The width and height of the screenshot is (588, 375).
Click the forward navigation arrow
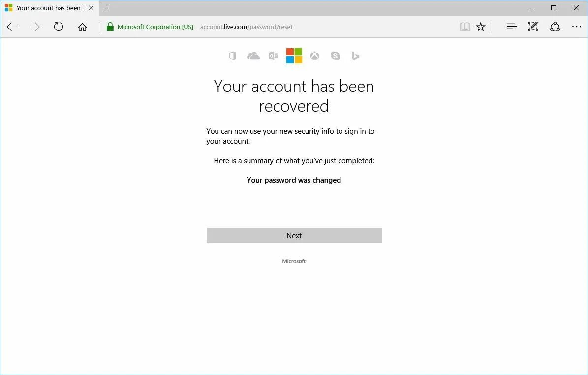click(x=35, y=27)
